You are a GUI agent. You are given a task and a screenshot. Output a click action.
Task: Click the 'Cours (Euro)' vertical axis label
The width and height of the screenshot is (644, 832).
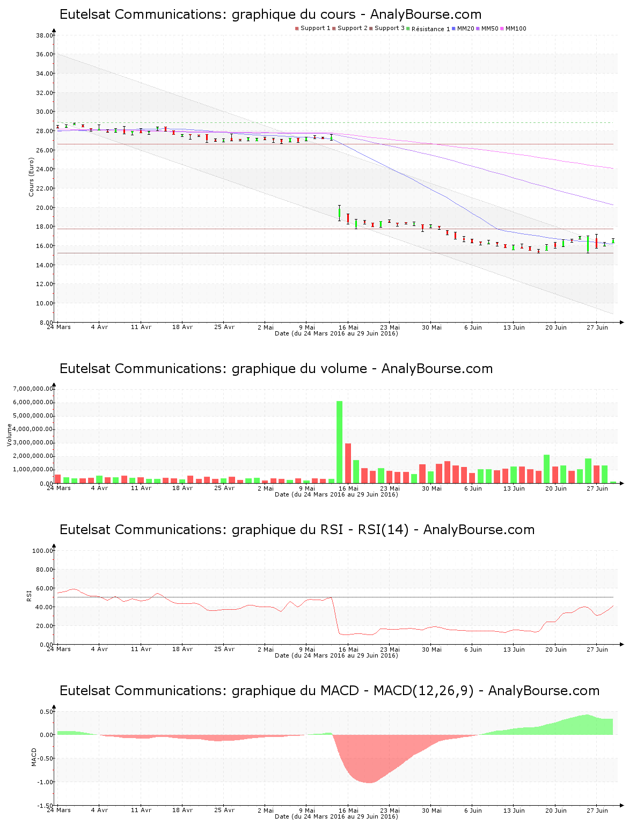coord(31,177)
